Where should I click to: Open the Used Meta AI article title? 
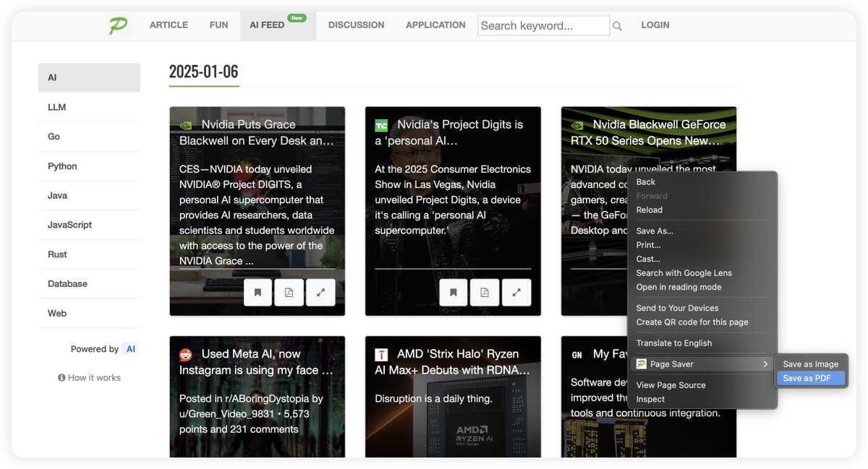257,362
